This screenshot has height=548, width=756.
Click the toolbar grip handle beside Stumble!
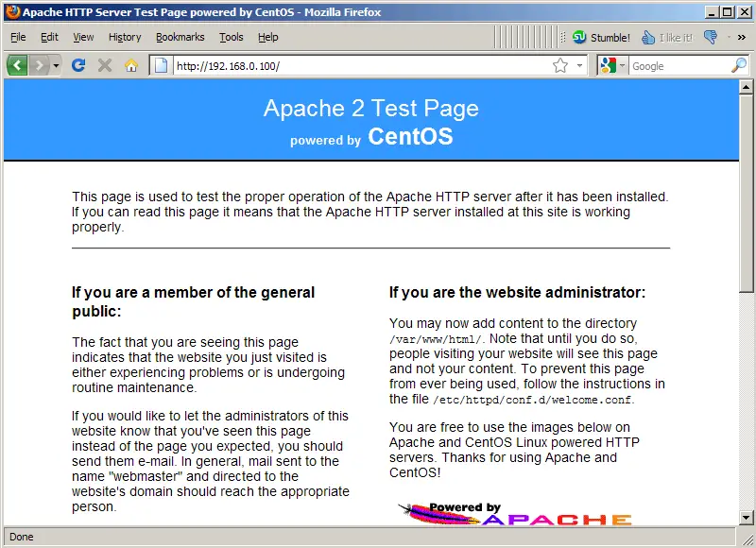pos(562,37)
